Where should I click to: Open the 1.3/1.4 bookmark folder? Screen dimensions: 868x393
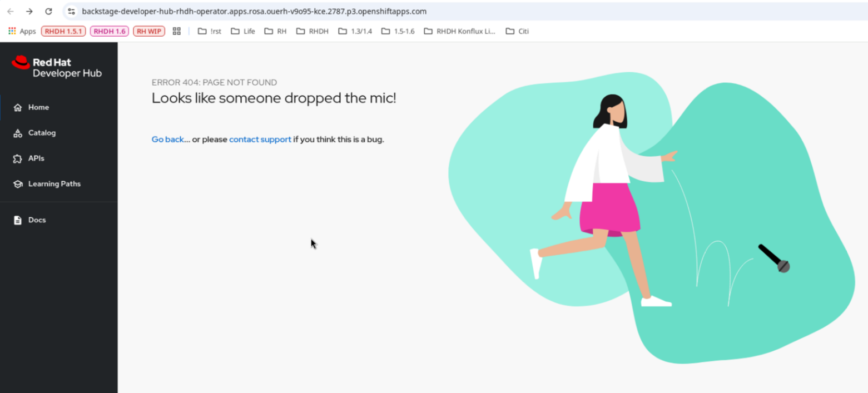[x=355, y=31]
